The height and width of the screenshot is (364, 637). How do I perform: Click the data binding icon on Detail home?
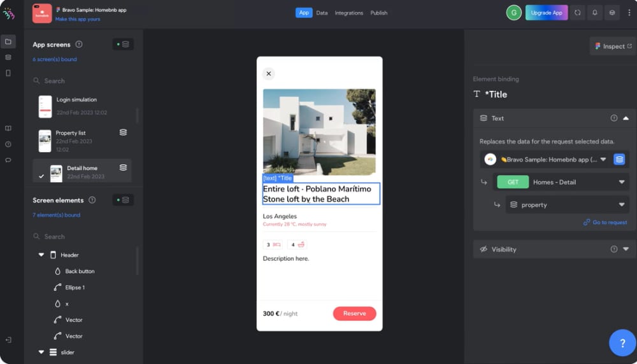click(123, 167)
